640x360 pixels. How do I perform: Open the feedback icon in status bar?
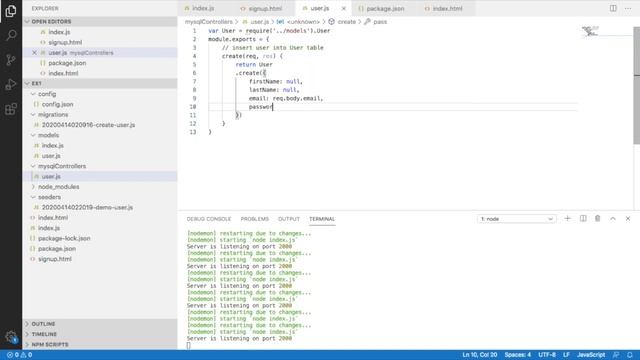click(616, 355)
